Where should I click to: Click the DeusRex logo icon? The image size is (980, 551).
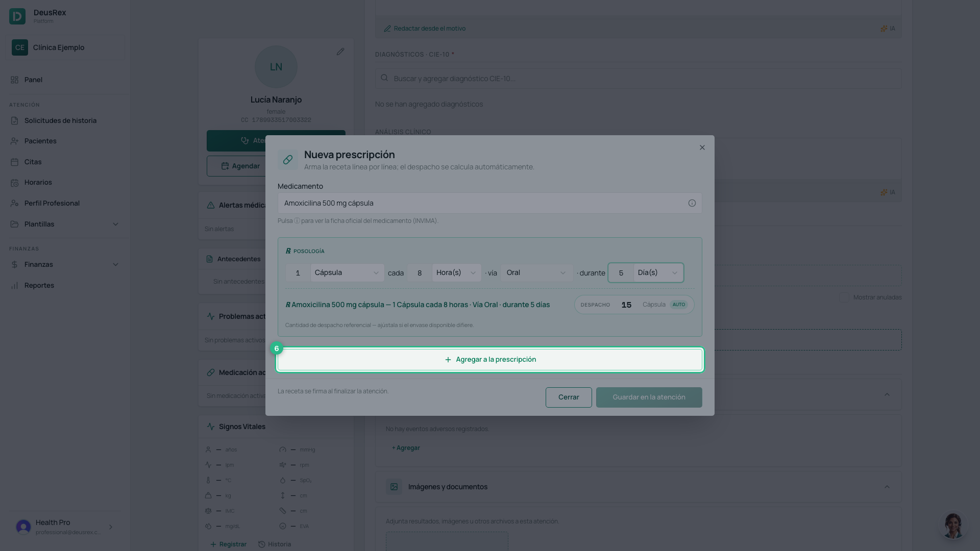pyautogui.click(x=17, y=16)
